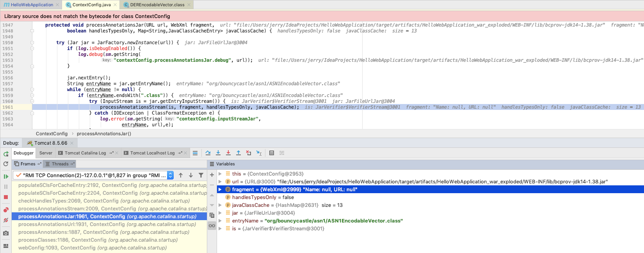Select the processAnnotationsUrl:1931 stack frame
This screenshot has height=253, width=644.
(109, 224)
